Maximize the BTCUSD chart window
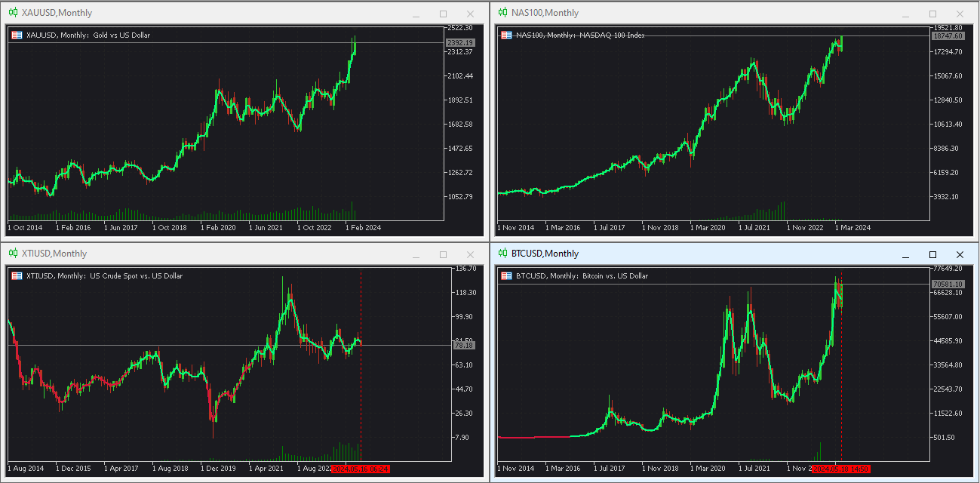This screenshot has width=980, height=483. click(x=932, y=254)
